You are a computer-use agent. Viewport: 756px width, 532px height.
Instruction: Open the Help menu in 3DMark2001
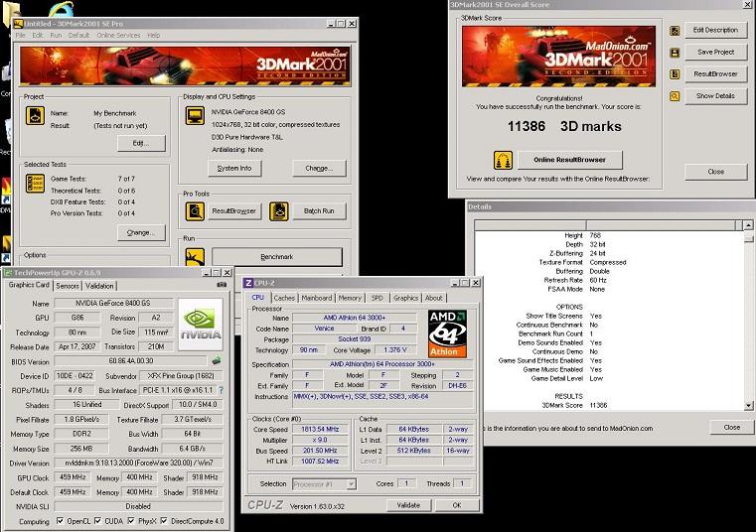[154, 35]
